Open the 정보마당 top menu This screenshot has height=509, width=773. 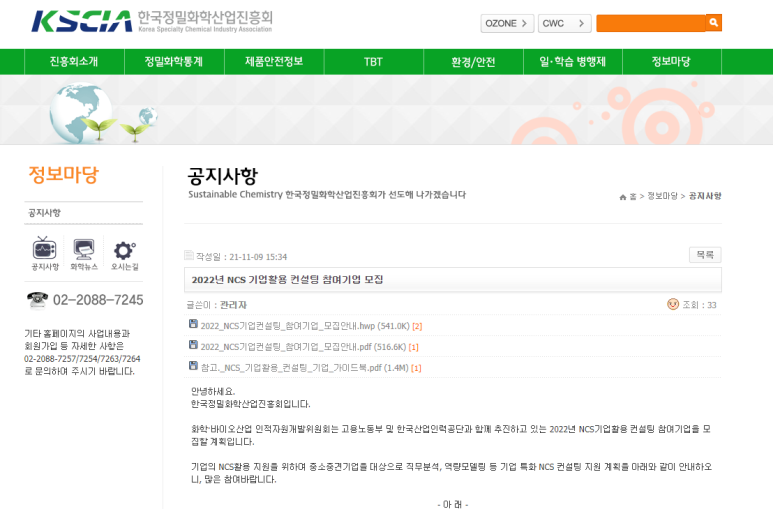(x=672, y=62)
